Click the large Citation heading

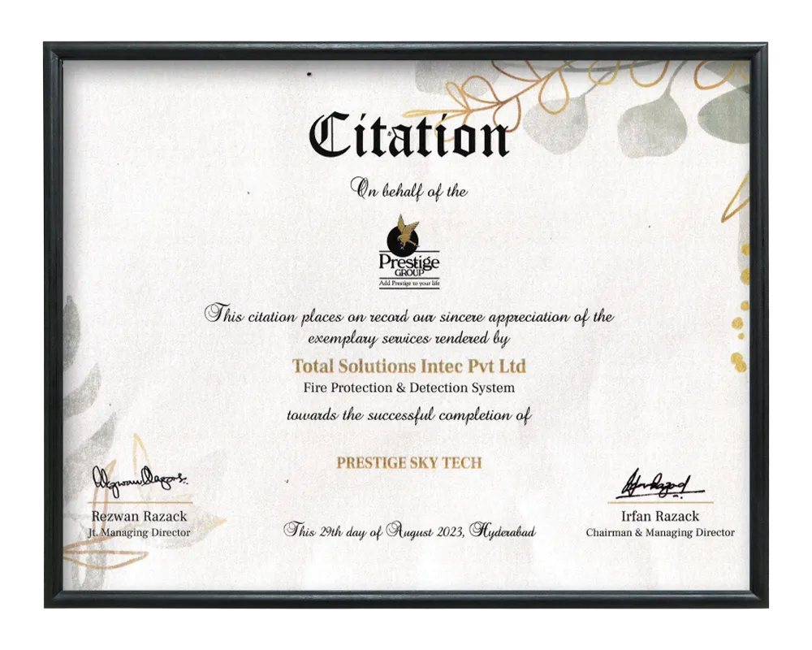tap(408, 134)
